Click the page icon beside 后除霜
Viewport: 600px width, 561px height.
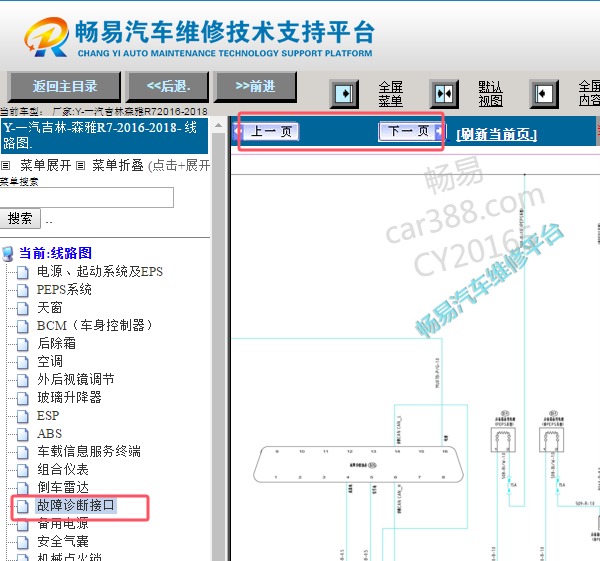pyautogui.click(x=23, y=344)
